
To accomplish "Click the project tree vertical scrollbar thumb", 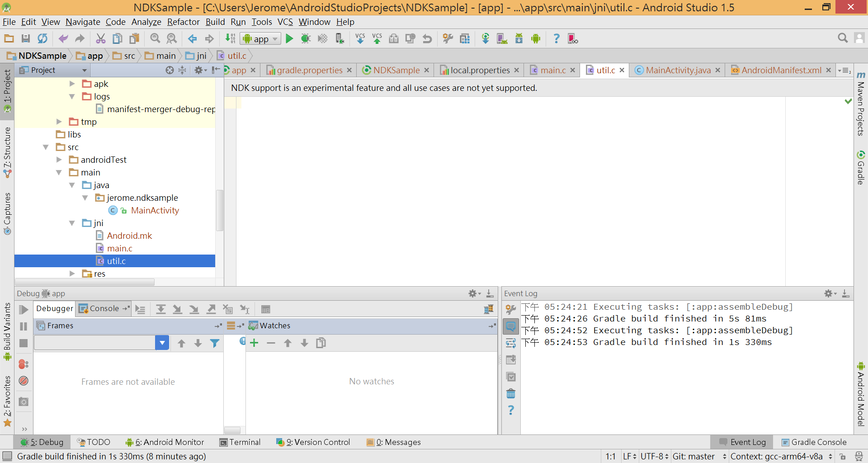I will tap(220, 210).
